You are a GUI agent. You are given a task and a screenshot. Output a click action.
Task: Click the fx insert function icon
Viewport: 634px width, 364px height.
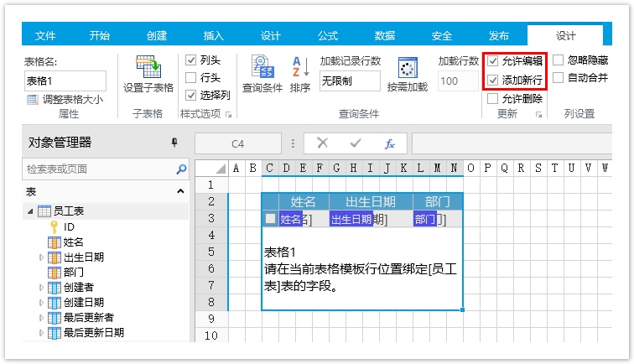pyautogui.click(x=389, y=143)
